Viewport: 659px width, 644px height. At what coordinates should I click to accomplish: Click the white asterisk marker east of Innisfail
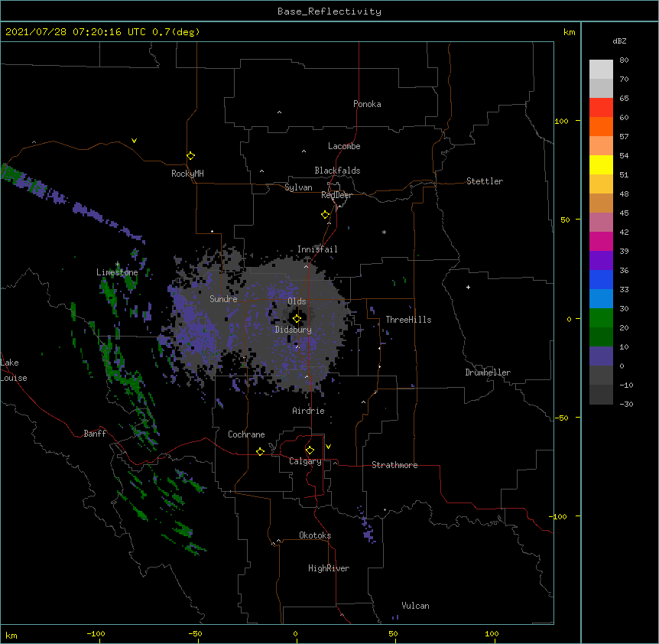(384, 232)
